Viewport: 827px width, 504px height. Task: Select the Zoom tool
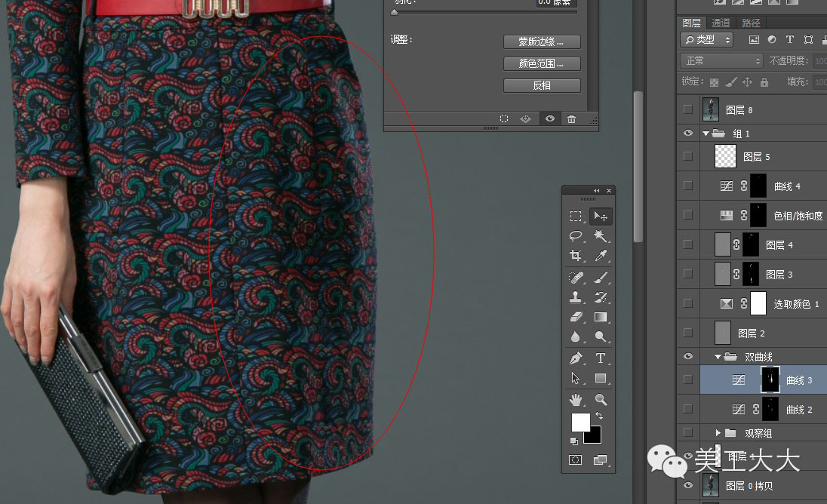click(600, 400)
